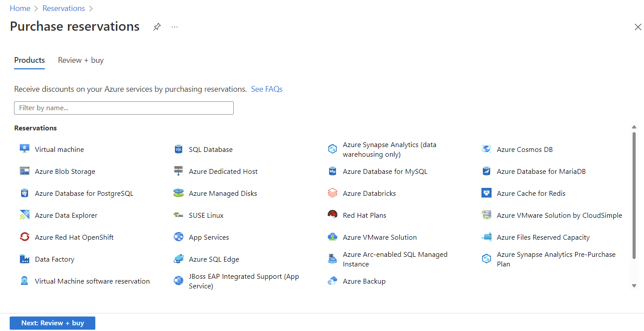Image resolution: width=644 pixels, height=331 pixels.
Task: Select the Azure Files Reserved Capacity label
Action: tap(543, 237)
